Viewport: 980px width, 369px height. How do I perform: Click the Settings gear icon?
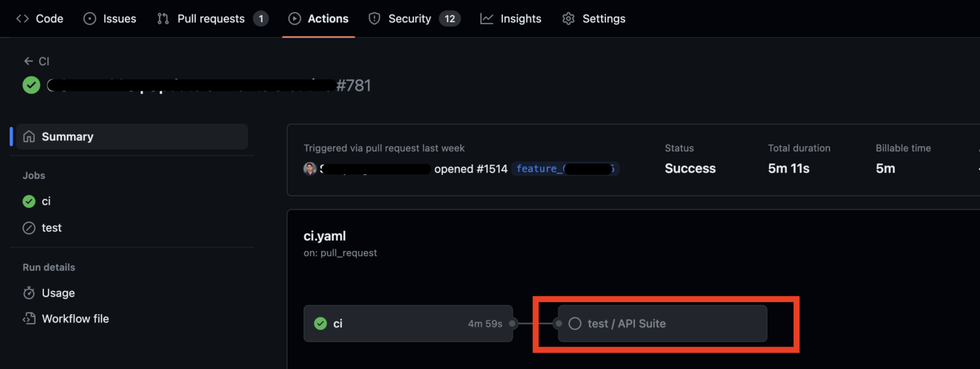[568, 19]
